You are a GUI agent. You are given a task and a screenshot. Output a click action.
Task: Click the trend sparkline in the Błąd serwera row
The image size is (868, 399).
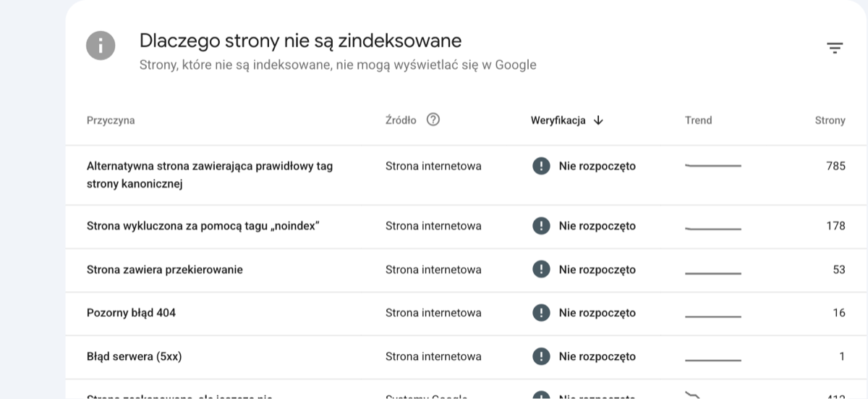coord(713,360)
